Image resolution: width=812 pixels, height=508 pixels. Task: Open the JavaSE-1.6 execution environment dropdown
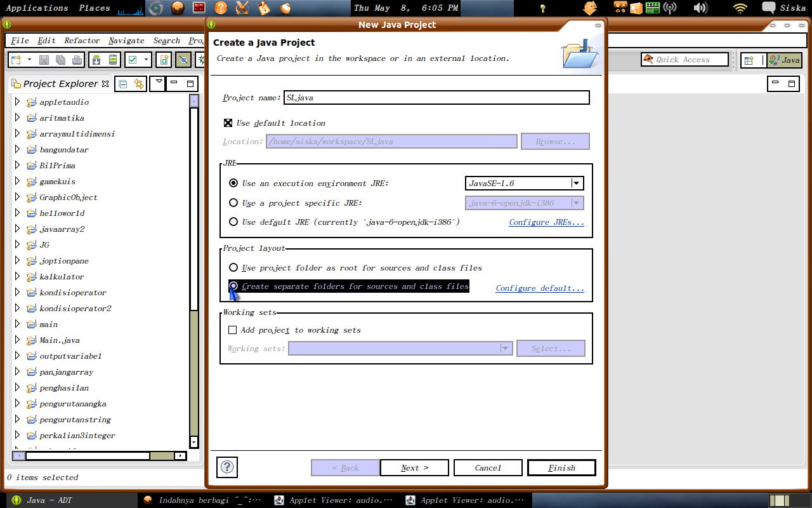point(577,183)
